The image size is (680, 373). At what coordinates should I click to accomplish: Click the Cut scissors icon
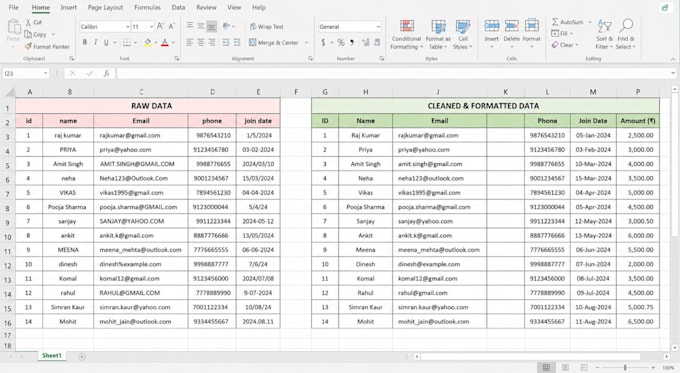pos(28,22)
